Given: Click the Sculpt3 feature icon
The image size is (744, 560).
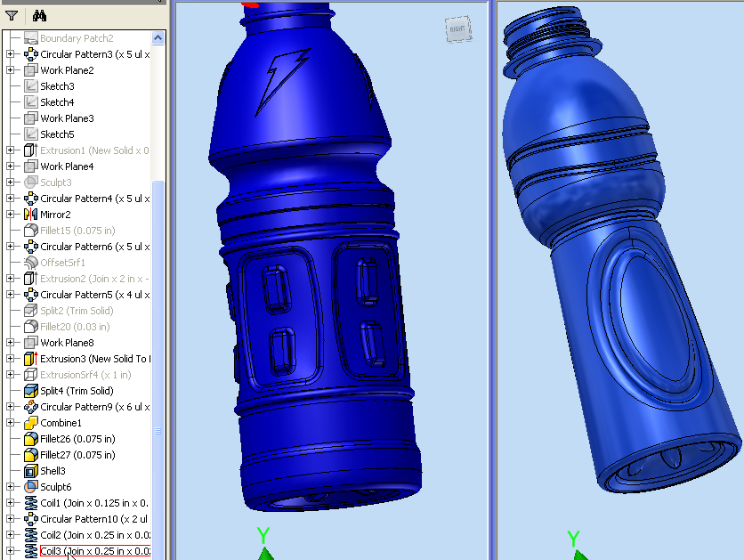Looking at the screenshot, I should tap(31, 183).
